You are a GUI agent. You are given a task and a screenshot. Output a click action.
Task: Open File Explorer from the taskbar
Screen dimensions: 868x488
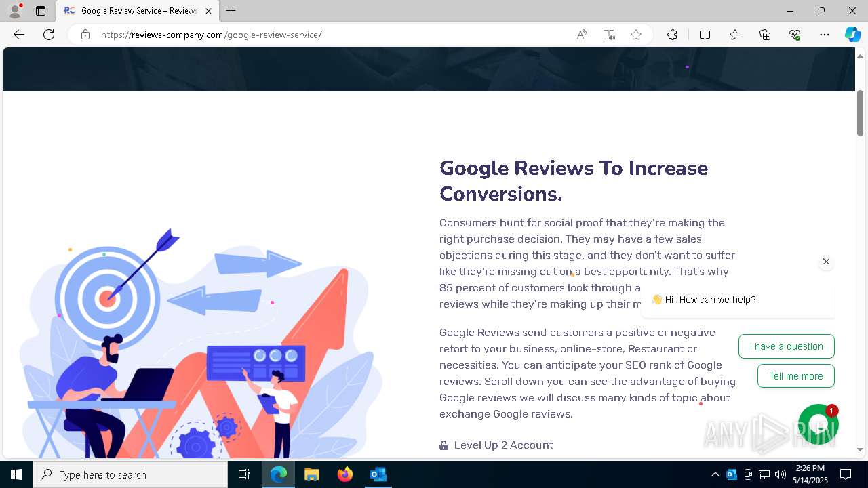pos(311,474)
